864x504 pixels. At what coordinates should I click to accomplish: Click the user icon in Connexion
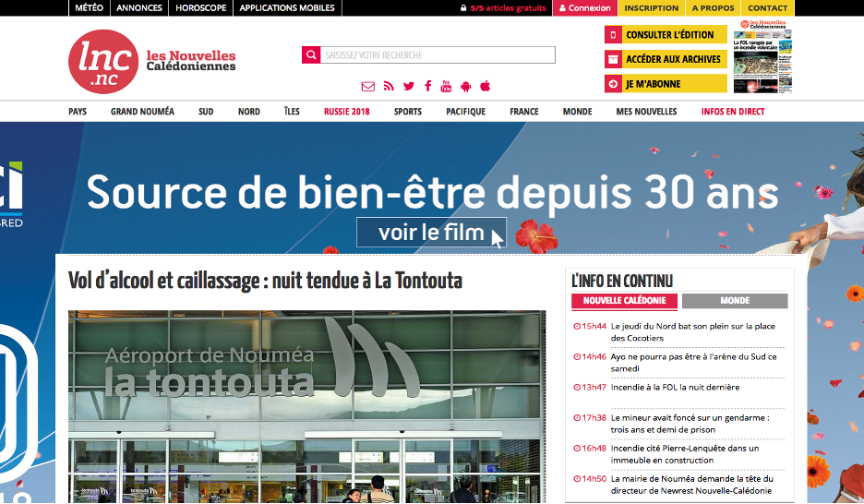click(x=562, y=8)
